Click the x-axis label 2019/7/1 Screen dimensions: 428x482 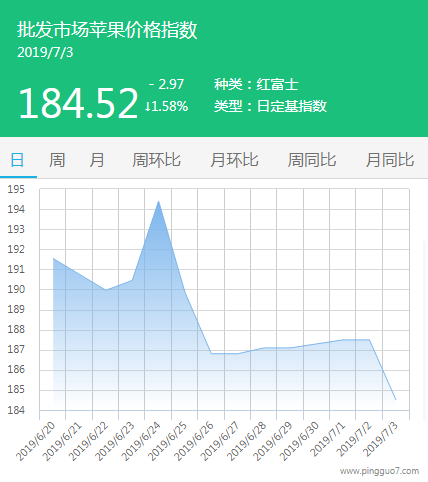(x=328, y=439)
